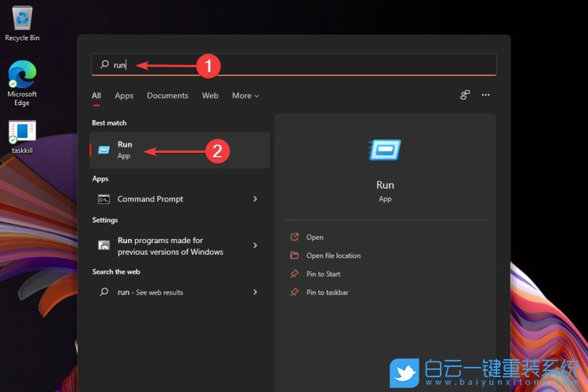The width and height of the screenshot is (588, 392).
Task: Click the pin icon beside Pin to taskbar
Action: pos(294,292)
